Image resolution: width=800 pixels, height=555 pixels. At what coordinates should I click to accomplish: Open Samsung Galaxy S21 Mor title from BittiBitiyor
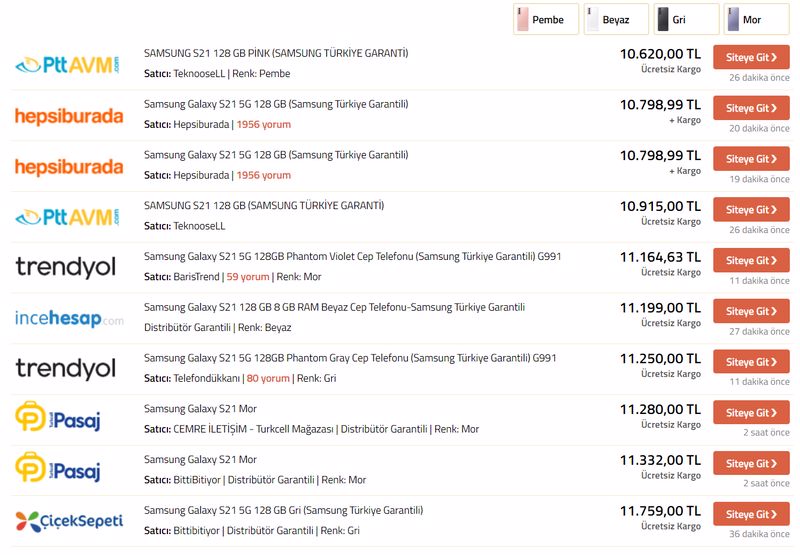coord(200,459)
